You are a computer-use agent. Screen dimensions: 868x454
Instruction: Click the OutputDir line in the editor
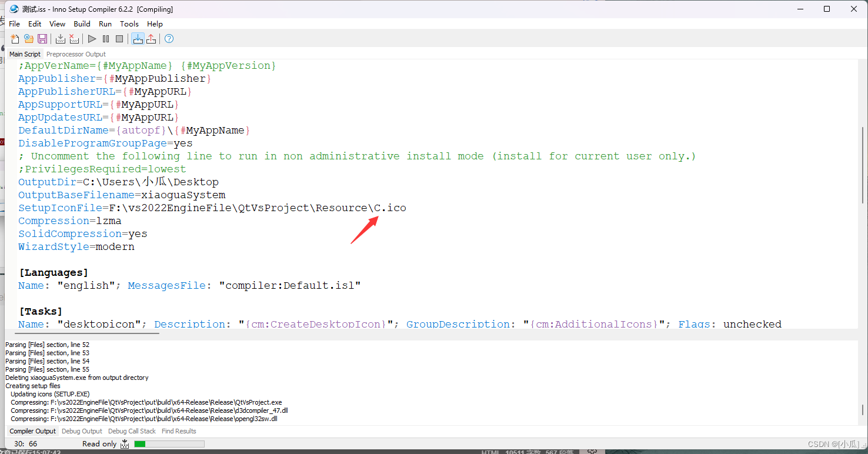pos(118,182)
